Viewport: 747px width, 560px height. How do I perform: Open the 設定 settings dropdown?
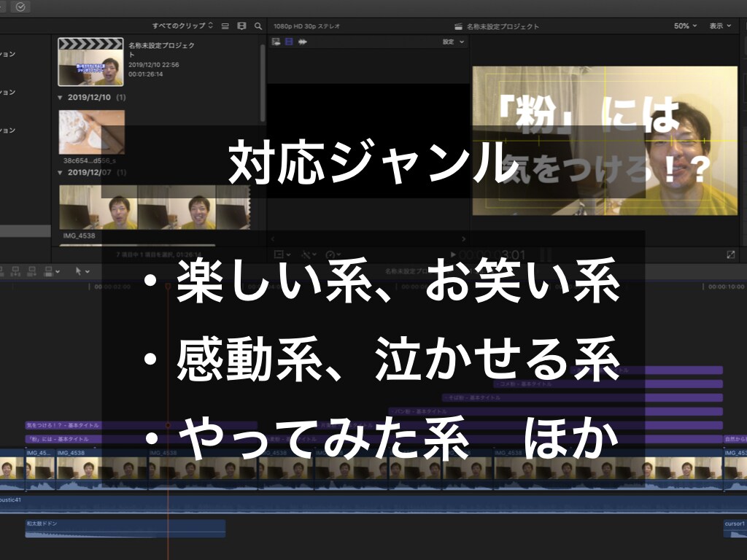(453, 42)
